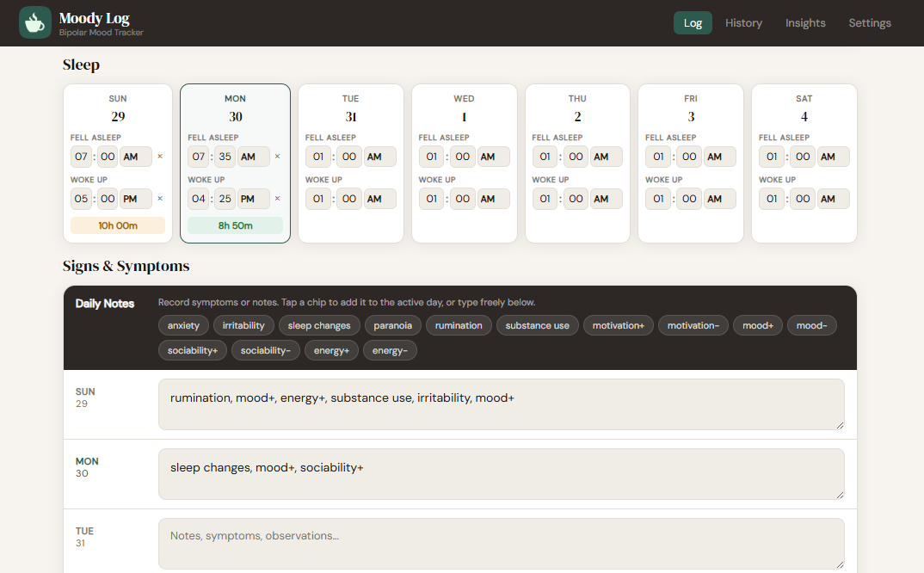Add the anxiety chip to notes
Viewport: 924px width, 573px height.
(183, 325)
